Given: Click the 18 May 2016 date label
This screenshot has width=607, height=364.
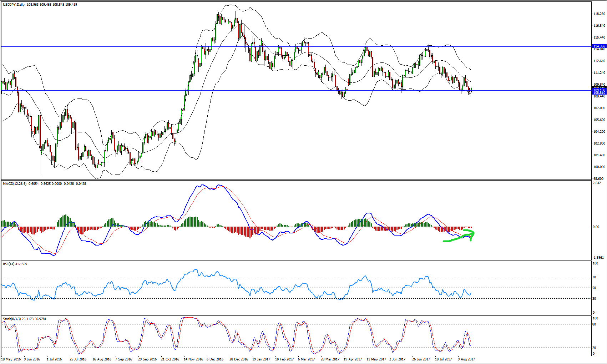Looking at the screenshot, I should 11,359.
